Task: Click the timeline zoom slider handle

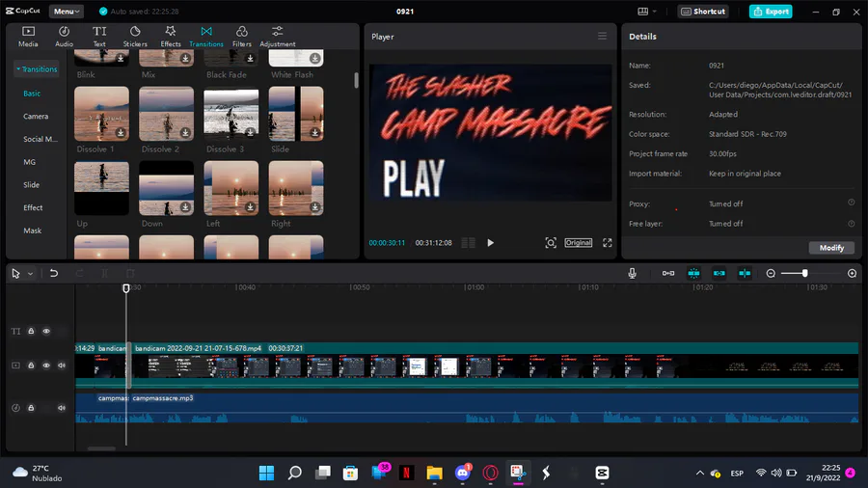Action: click(x=804, y=273)
